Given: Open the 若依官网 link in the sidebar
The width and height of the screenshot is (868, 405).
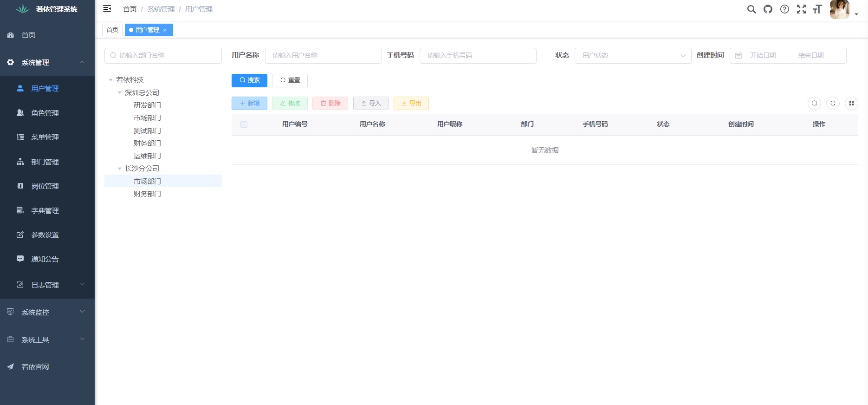Looking at the screenshot, I should click(47, 366).
